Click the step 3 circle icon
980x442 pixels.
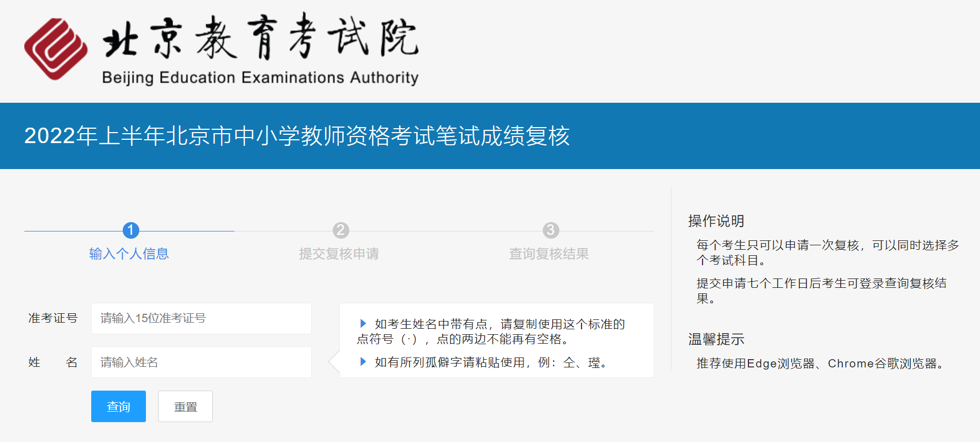[x=551, y=230]
